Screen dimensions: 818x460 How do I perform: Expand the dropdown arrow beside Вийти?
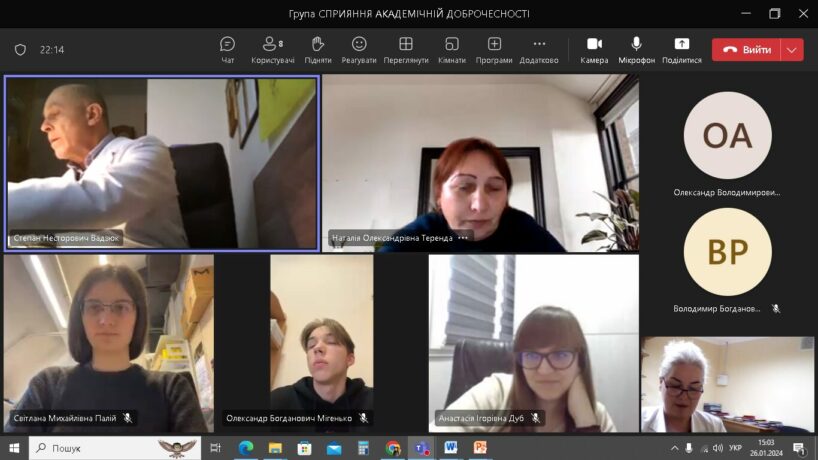point(792,50)
